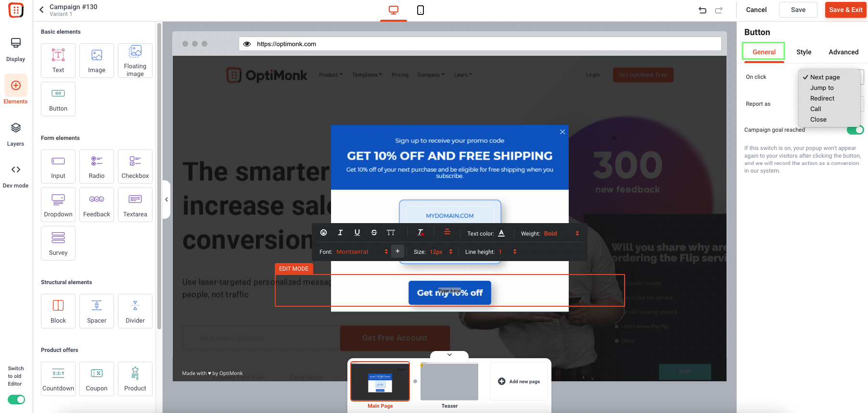
Task: Apply underline formatting in text toolbar
Action: point(357,233)
